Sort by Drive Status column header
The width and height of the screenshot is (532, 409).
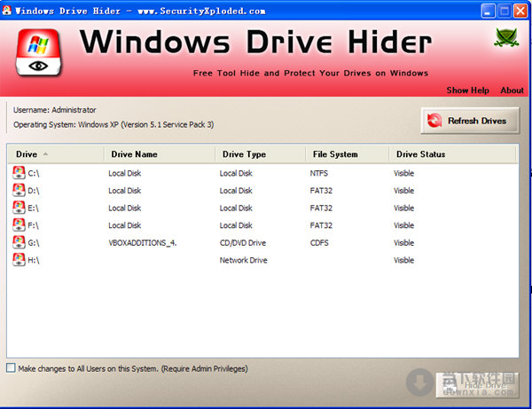coord(452,154)
